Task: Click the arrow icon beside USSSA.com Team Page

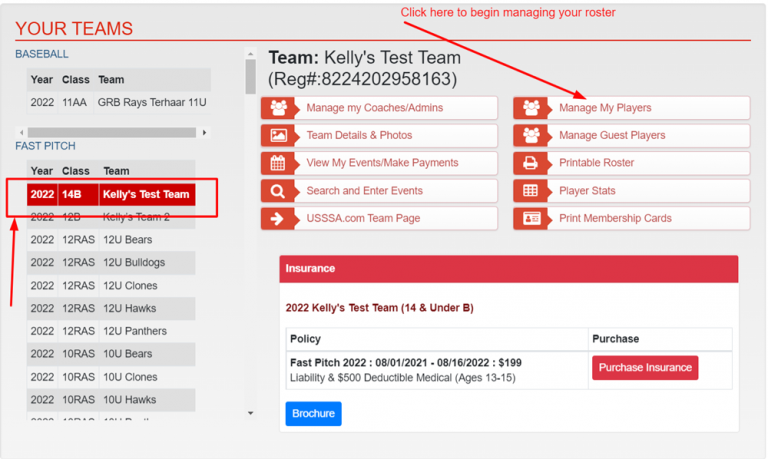Action: click(x=278, y=219)
